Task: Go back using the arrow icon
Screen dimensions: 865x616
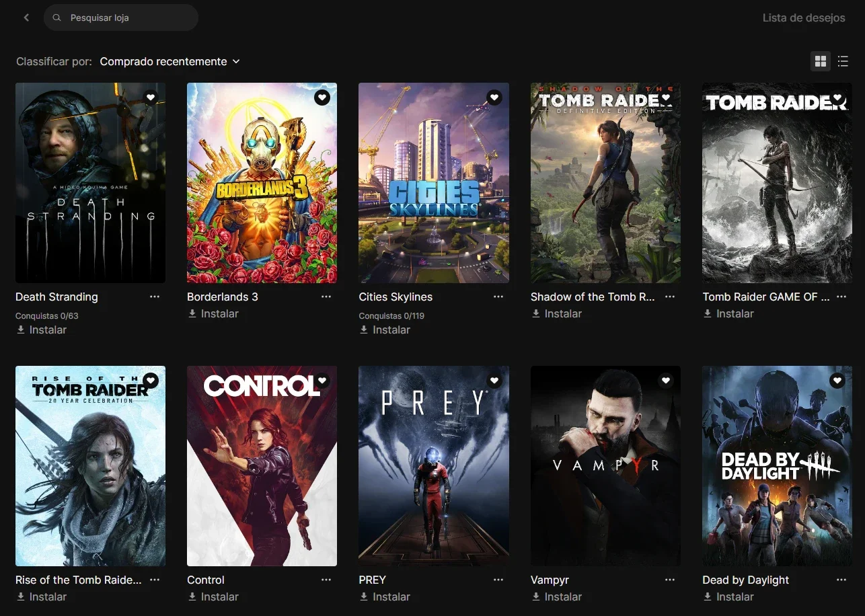Action: pos(26,17)
